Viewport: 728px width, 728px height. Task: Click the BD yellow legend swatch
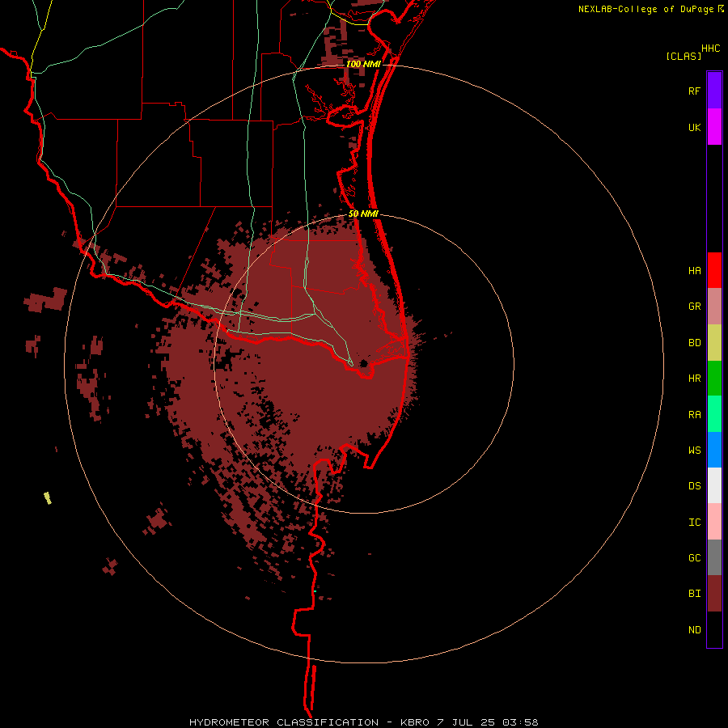(x=714, y=343)
